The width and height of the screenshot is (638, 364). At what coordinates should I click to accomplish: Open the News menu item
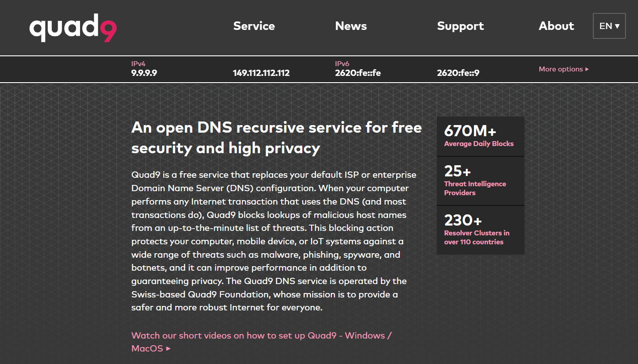click(351, 26)
